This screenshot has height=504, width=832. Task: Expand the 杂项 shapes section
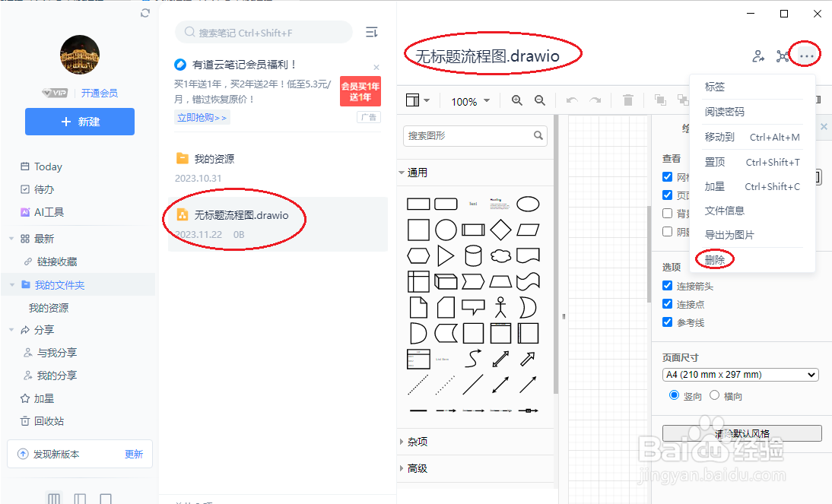click(401, 442)
